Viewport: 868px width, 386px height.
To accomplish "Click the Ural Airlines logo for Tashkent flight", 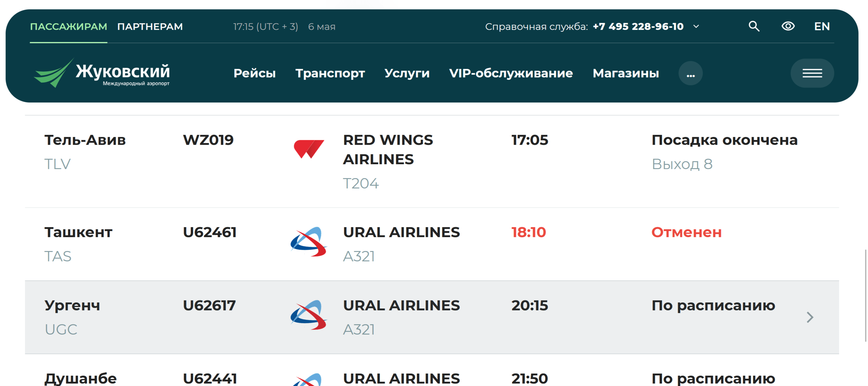I will pos(308,242).
